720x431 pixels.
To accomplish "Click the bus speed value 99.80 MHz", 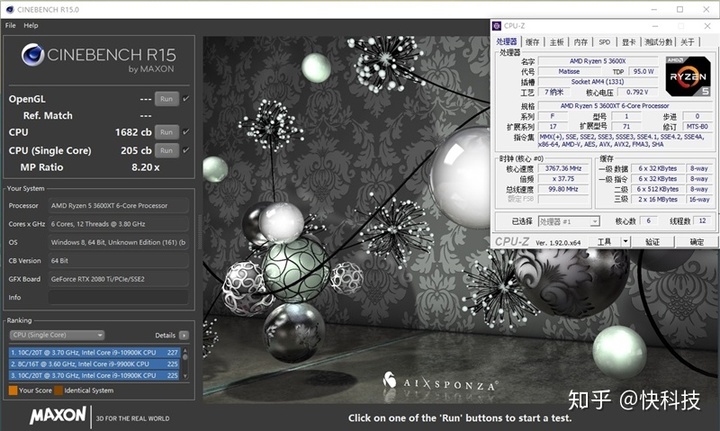I will (563, 189).
